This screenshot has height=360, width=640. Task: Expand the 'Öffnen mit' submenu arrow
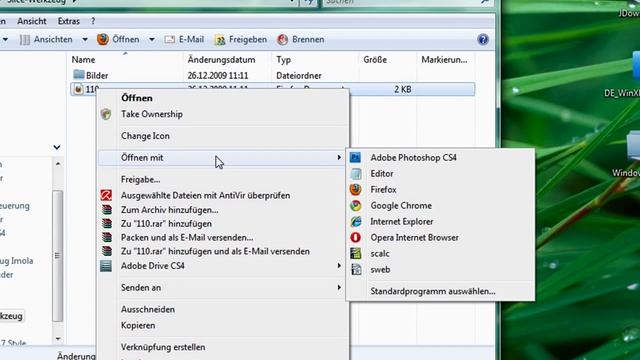(339, 158)
